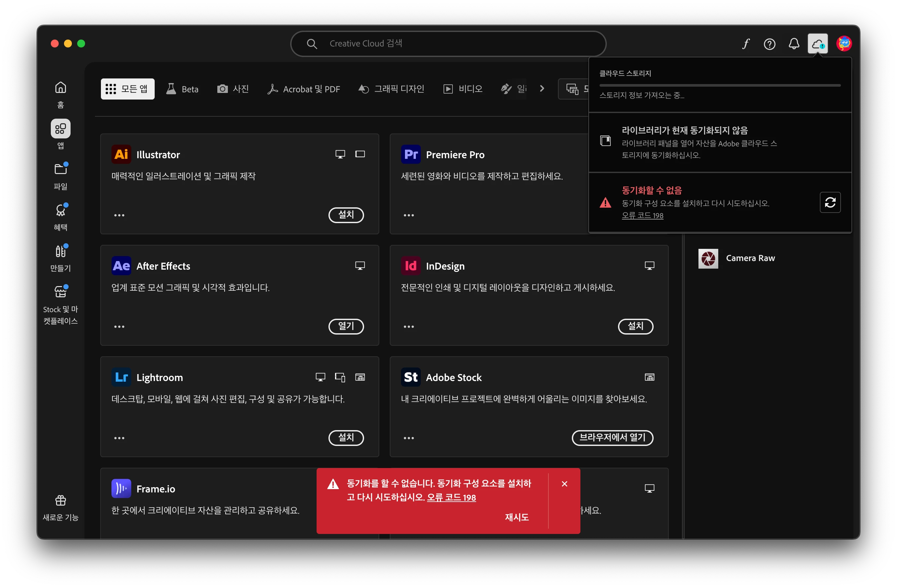
Task: Open the help question mark icon
Action: click(x=769, y=44)
